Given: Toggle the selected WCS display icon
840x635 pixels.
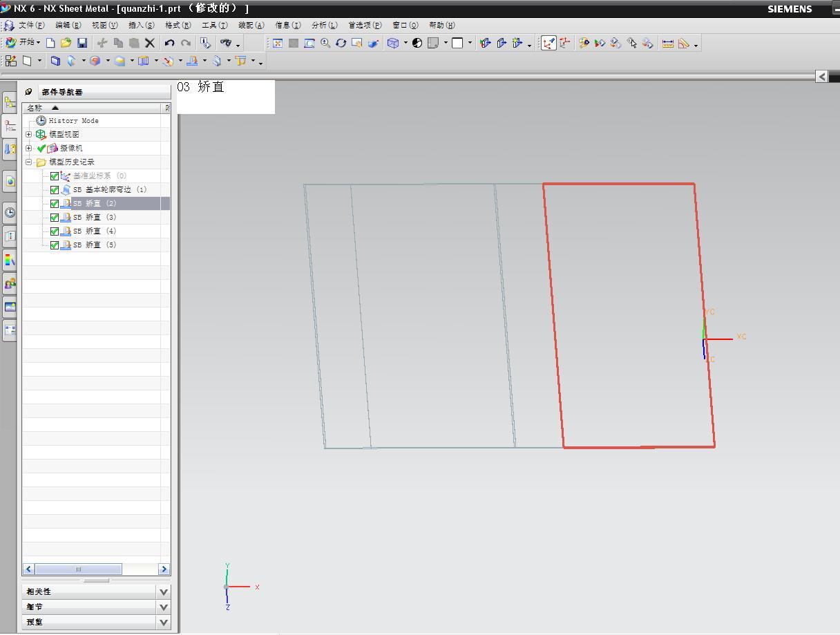Looking at the screenshot, I should click(548, 43).
